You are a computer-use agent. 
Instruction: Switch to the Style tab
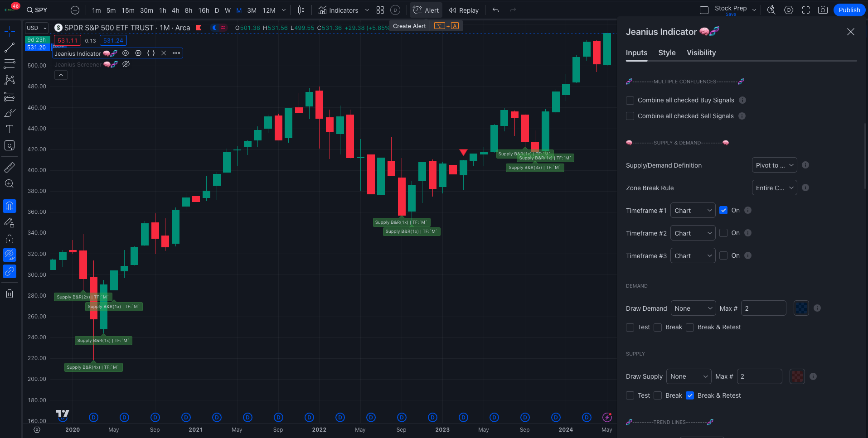[x=667, y=53]
